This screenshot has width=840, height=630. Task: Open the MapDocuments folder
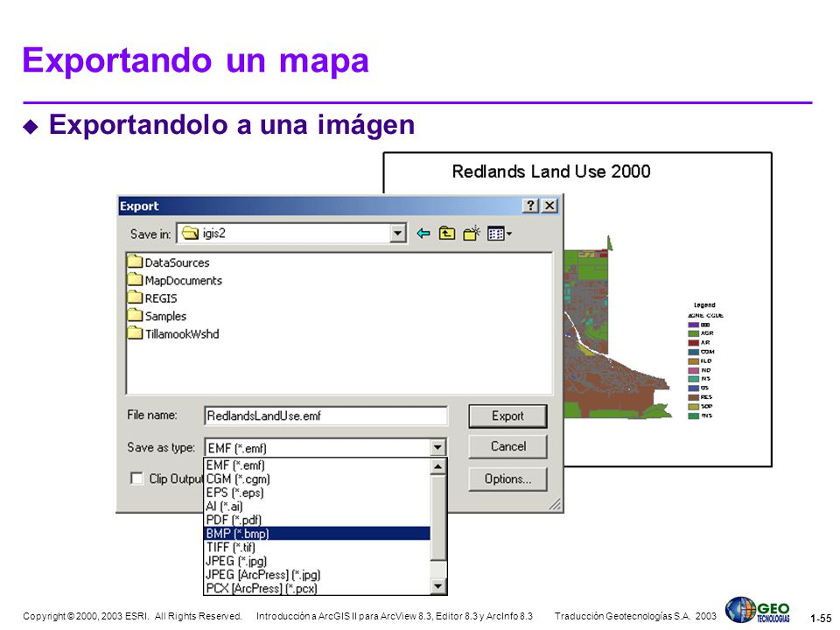(175, 280)
